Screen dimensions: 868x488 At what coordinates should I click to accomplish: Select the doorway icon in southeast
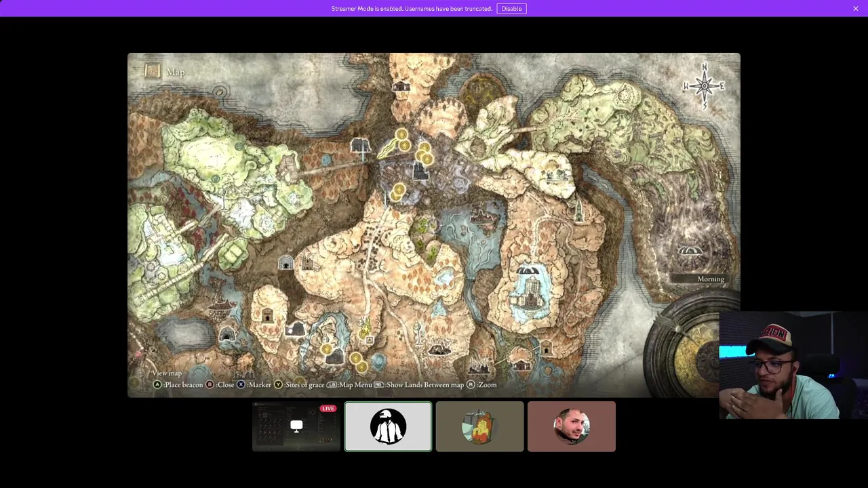[547, 350]
